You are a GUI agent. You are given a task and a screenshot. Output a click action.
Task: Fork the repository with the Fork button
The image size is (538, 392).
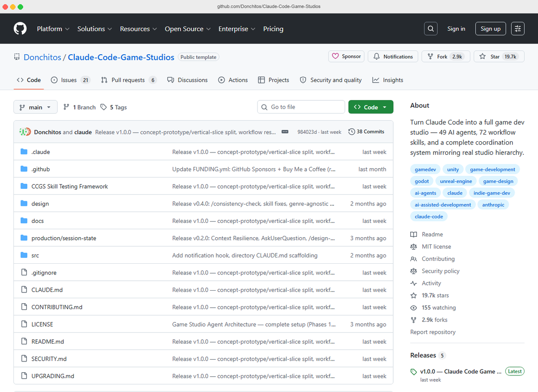coord(446,57)
